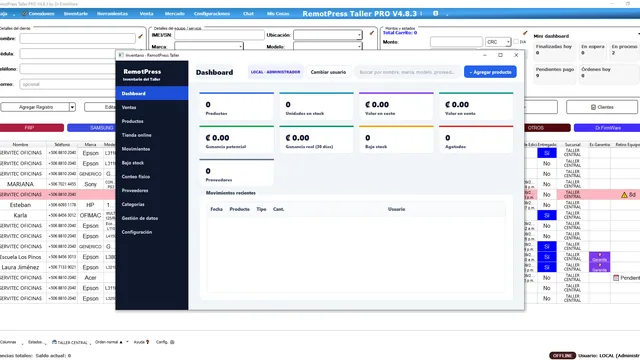Click the Nombre input field
The width and height of the screenshot is (640, 360).
tap(78, 38)
